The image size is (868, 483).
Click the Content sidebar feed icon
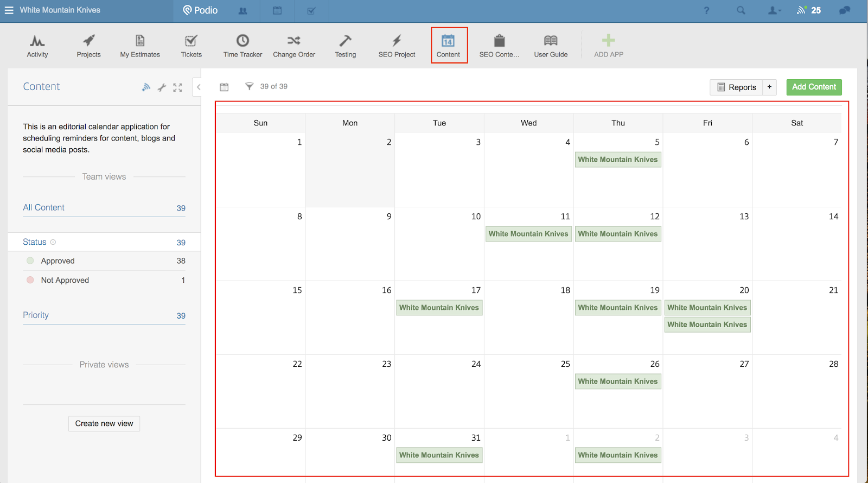(x=146, y=87)
